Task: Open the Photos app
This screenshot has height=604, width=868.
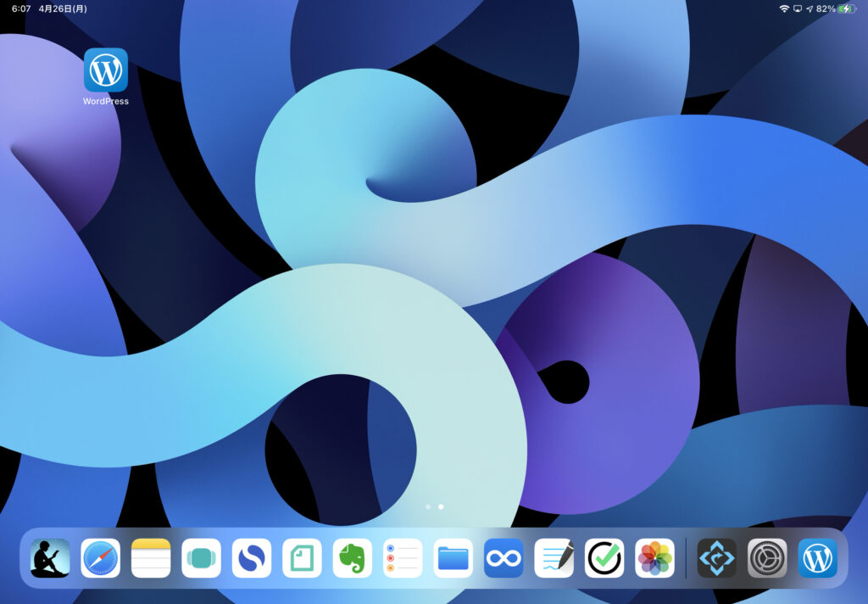Action: 655,558
